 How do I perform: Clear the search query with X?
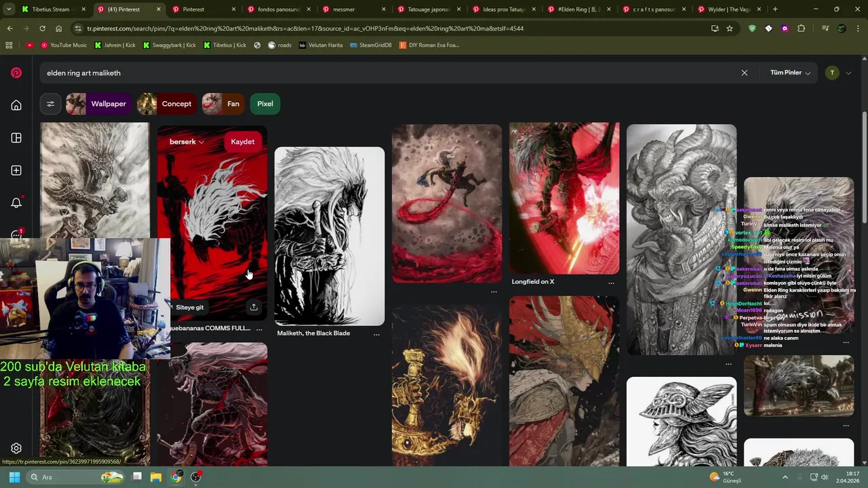pos(744,73)
